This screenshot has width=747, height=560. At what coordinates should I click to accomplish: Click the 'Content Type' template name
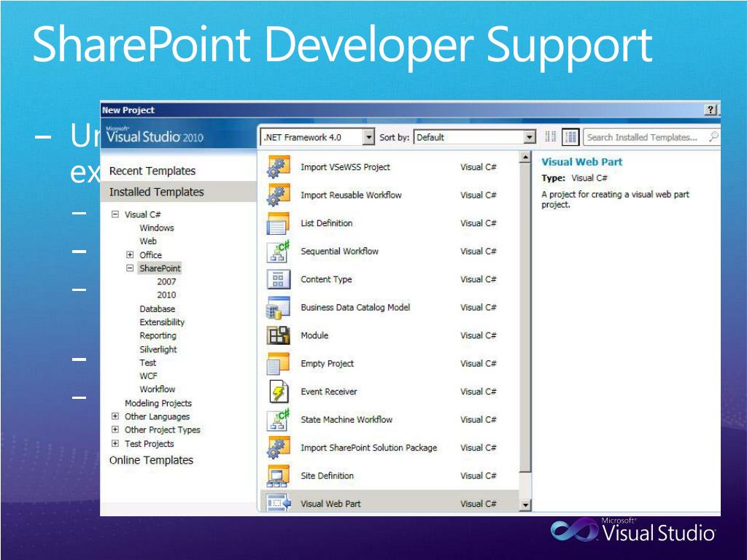326,279
